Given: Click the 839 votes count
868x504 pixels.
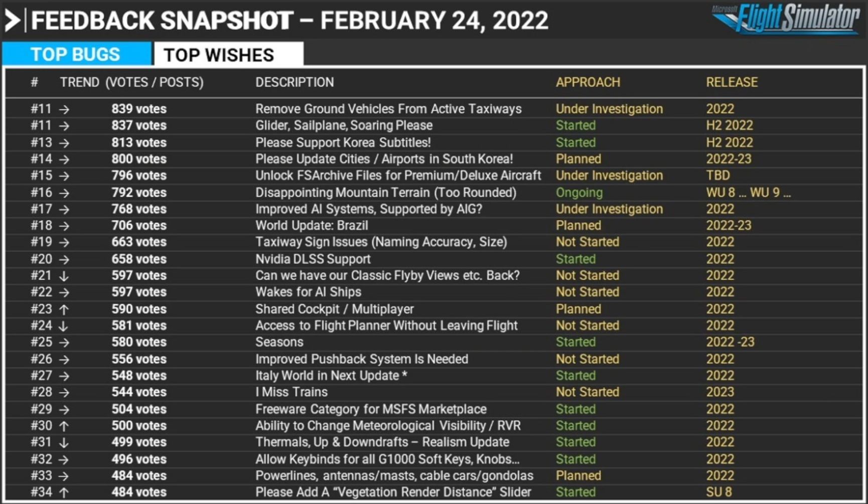Looking at the screenshot, I should 139,109.
